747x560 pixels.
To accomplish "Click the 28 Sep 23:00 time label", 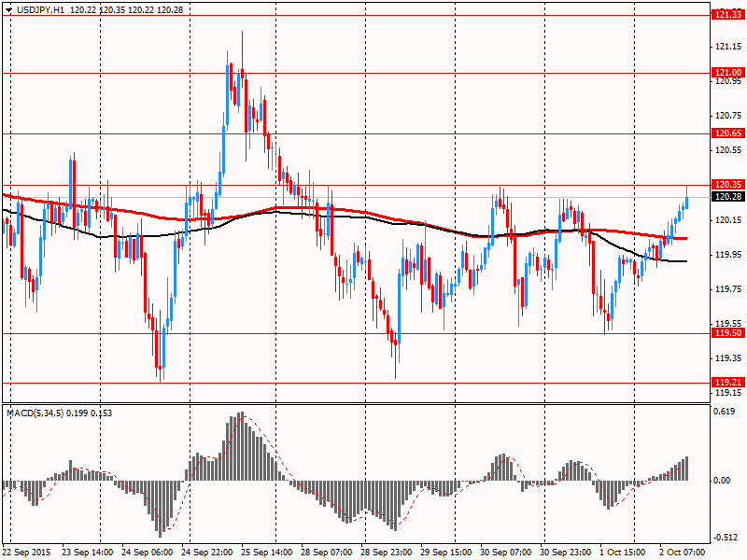I will click(x=387, y=553).
